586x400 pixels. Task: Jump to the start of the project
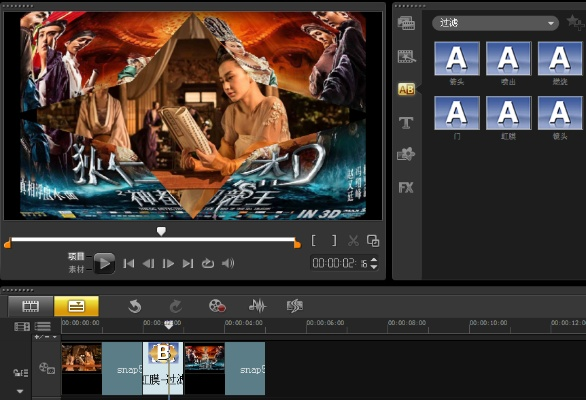pyautogui.click(x=129, y=264)
